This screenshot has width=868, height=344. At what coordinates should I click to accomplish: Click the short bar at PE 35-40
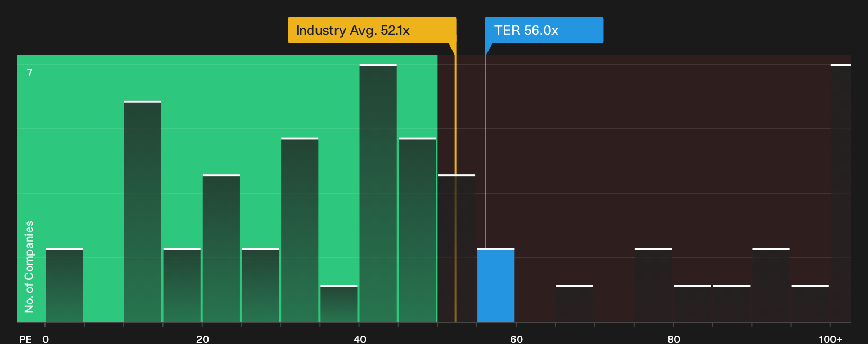coord(339,304)
